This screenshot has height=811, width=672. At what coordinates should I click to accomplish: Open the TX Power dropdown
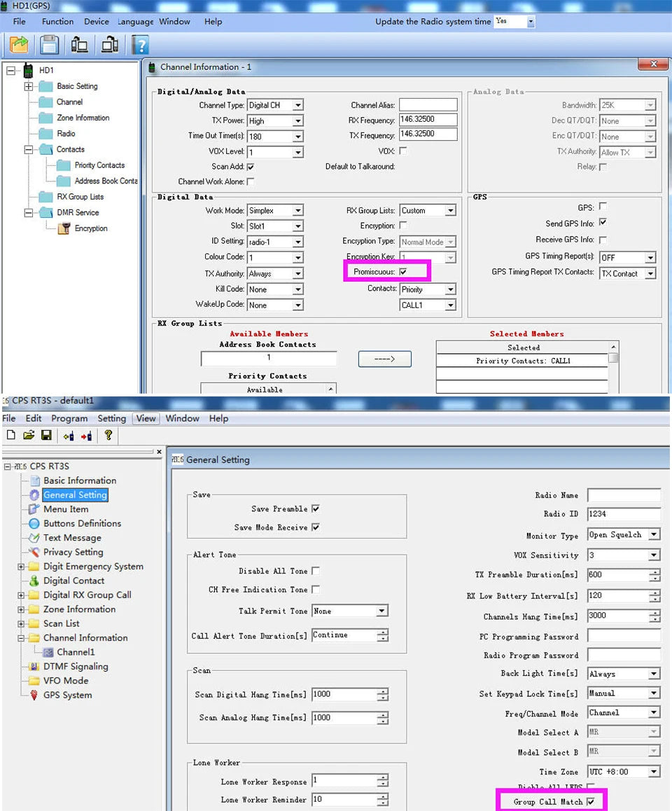[297, 121]
